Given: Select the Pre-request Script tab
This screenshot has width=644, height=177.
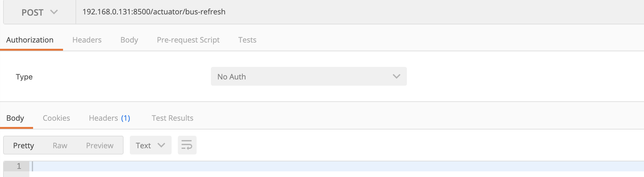Looking at the screenshot, I should pyautogui.click(x=188, y=40).
